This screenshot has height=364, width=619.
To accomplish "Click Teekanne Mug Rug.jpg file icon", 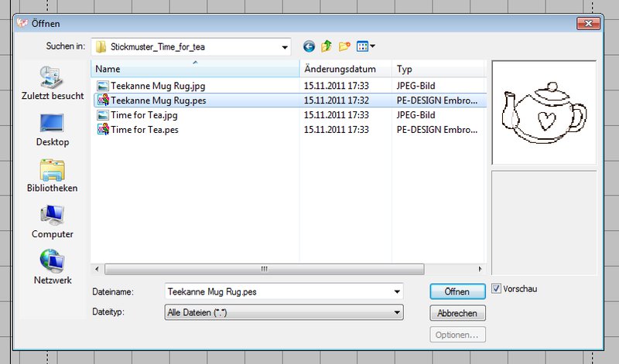I will [x=103, y=86].
